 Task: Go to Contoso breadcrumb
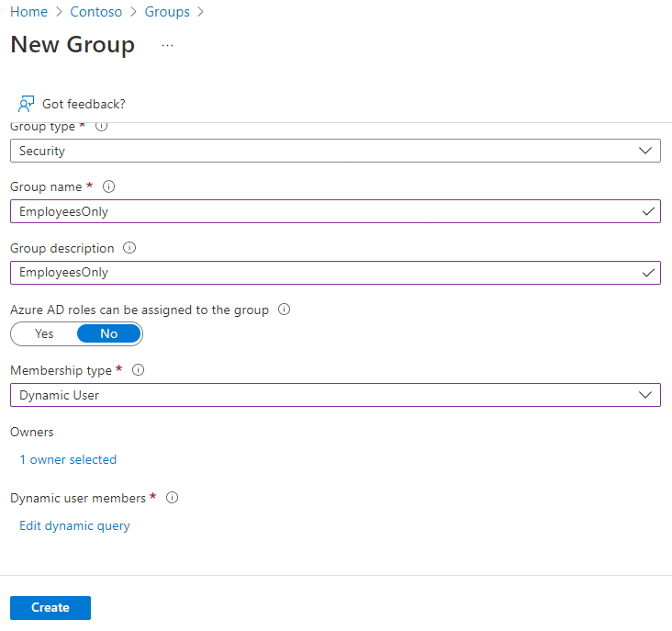pos(96,12)
